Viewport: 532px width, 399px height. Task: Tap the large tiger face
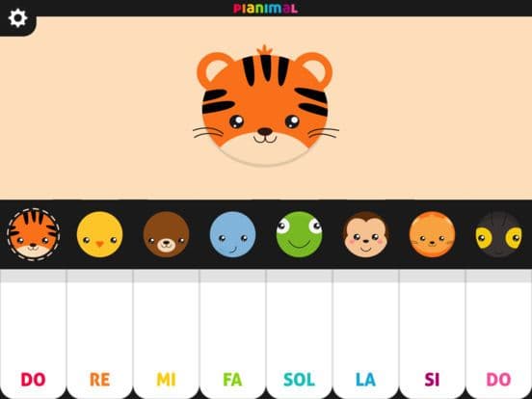[265, 106]
